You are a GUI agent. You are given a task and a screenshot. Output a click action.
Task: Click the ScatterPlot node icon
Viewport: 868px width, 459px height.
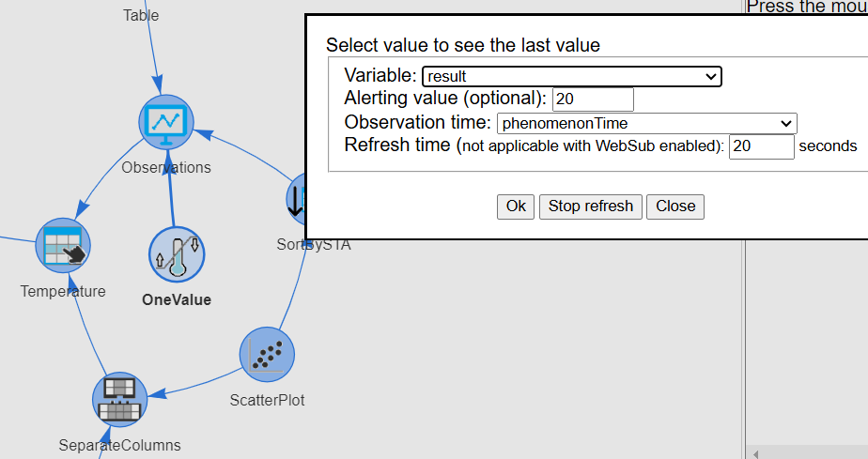tap(267, 355)
